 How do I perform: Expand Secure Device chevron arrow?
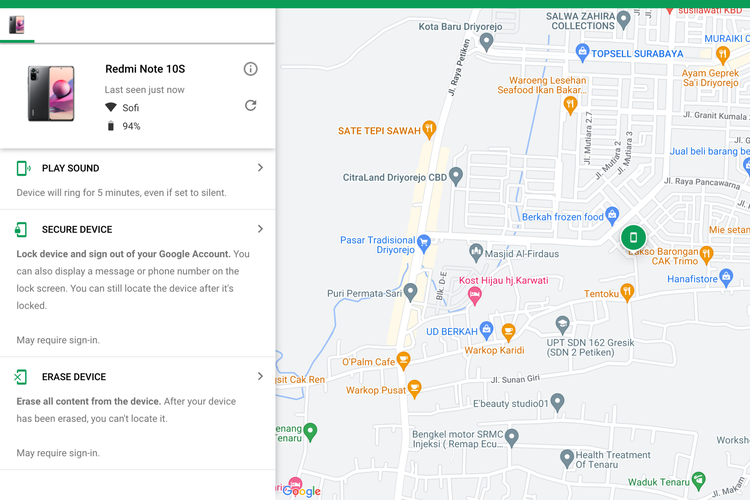click(x=260, y=229)
